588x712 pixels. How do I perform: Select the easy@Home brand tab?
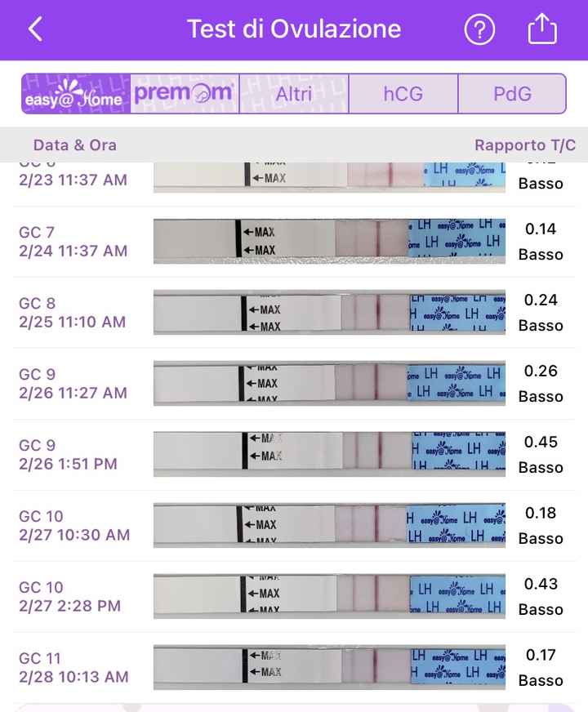tap(76, 94)
